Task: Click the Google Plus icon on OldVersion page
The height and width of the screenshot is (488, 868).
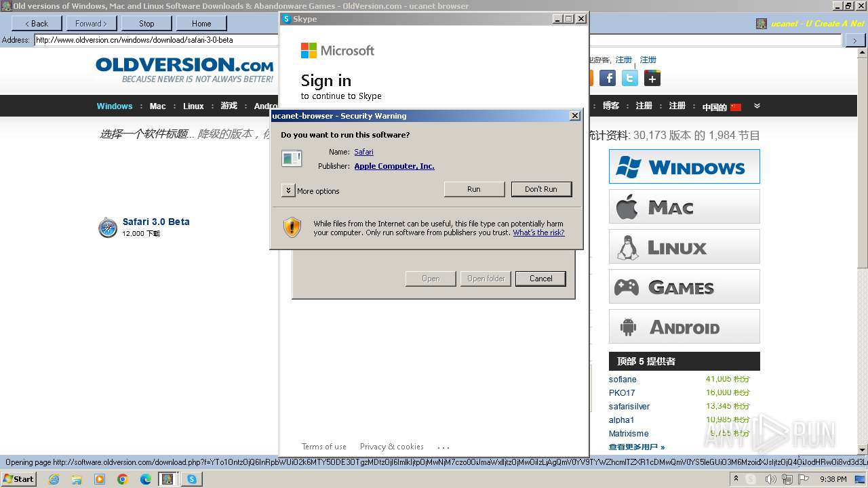Action: click(652, 78)
